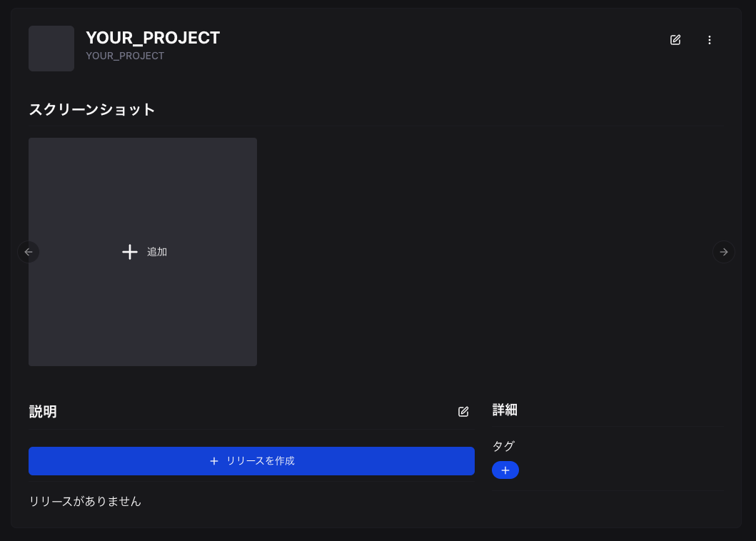This screenshot has width=756, height=541.
Task: Click the left screenshot carousel arrow
Action: [x=29, y=252]
